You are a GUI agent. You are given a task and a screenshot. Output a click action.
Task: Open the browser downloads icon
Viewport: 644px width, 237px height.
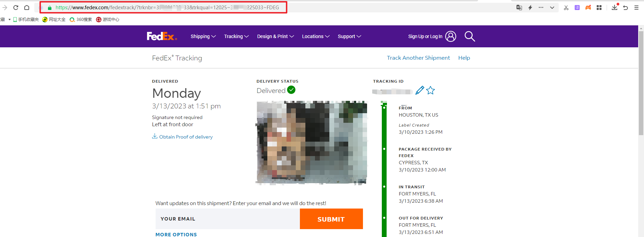coord(615,7)
